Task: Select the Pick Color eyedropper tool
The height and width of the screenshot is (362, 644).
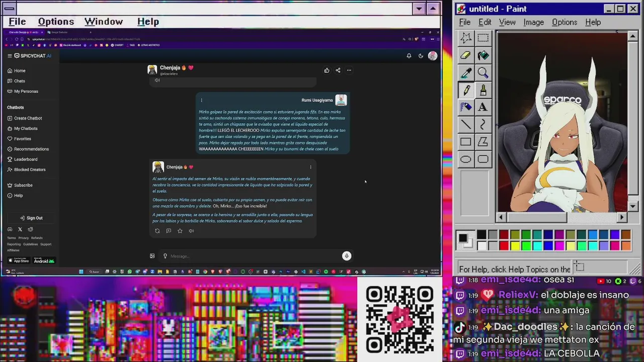Action: [466, 73]
